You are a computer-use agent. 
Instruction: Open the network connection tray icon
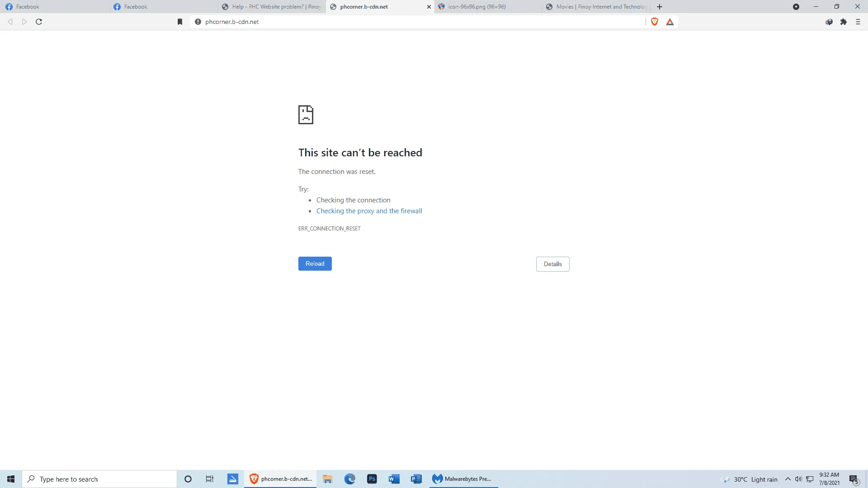pyautogui.click(x=810, y=479)
